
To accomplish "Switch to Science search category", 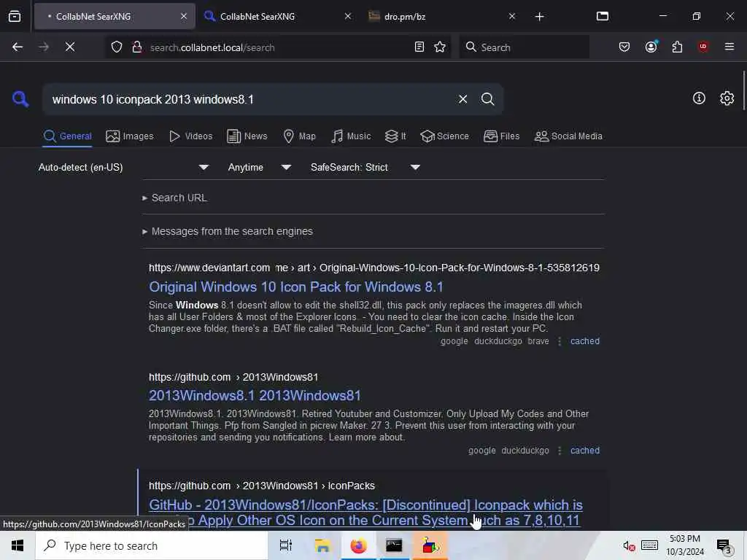I will pyautogui.click(x=444, y=136).
